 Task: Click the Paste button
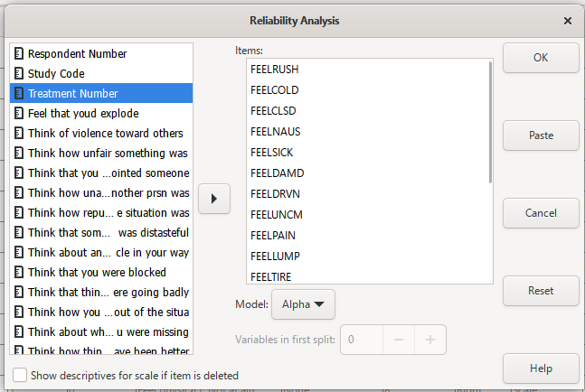point(541,135)
